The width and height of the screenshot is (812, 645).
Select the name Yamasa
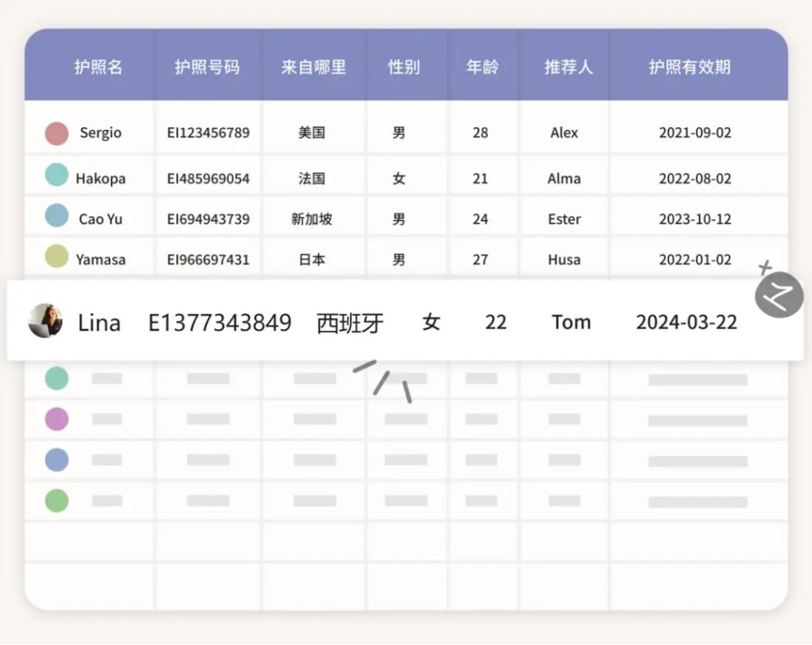[x=101, y=260]
